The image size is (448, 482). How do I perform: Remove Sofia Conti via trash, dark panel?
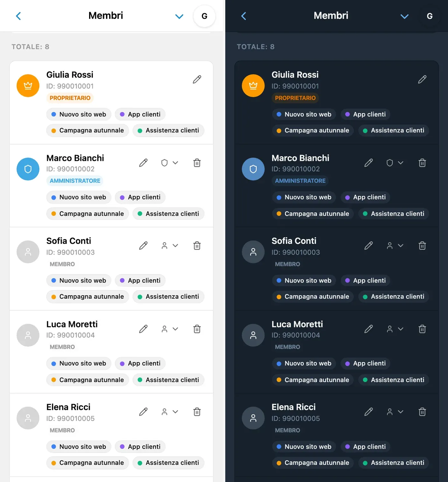coord(422,246)
